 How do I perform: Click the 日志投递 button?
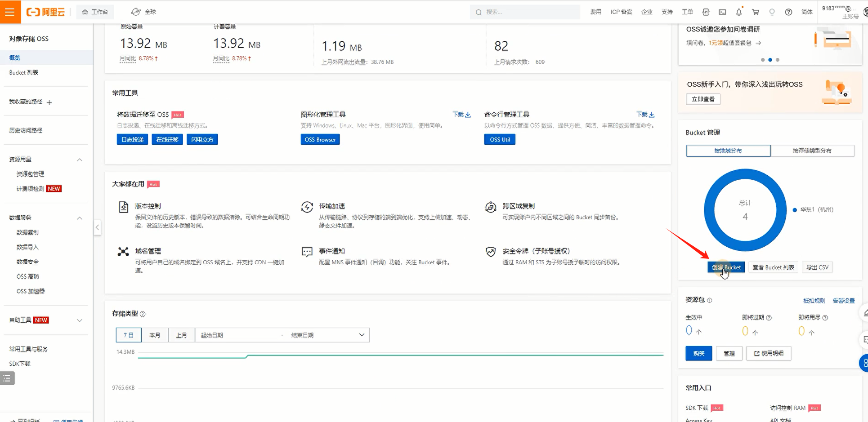(x=132, y=140)
